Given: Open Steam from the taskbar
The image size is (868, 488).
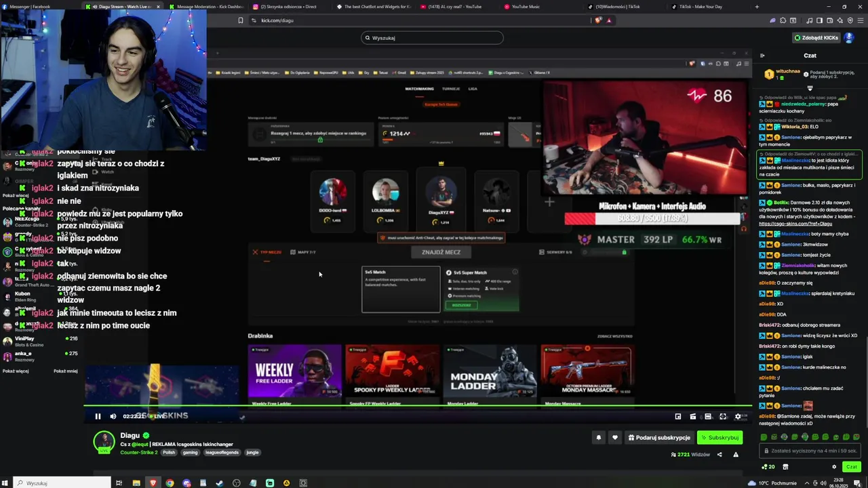Looking at the screenshot, I should [x=219, y=483].
